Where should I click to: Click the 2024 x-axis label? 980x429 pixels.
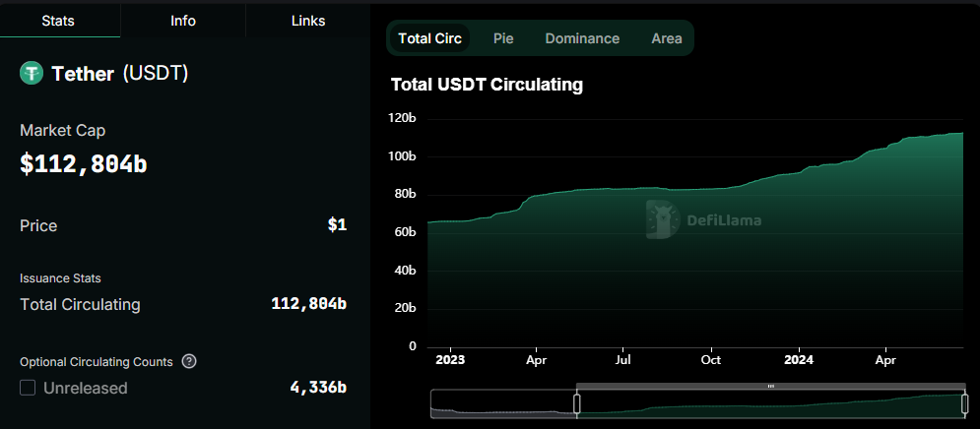click(799, 360)
